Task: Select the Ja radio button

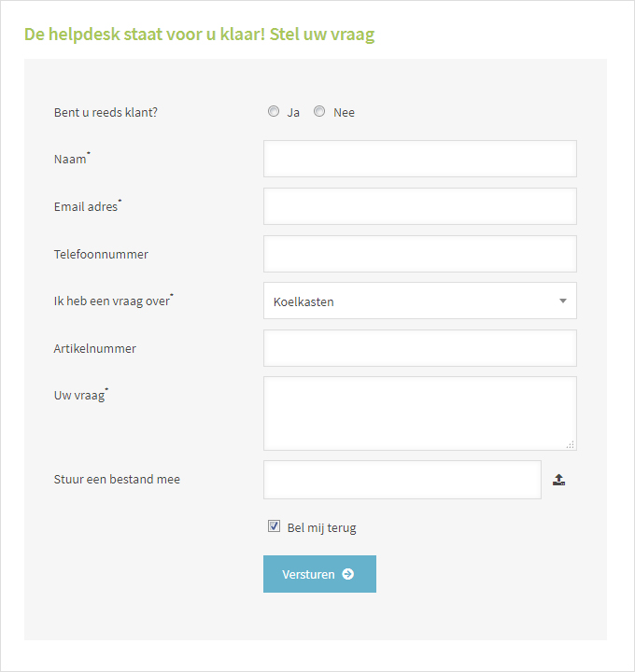Action: tap(274, 111)
